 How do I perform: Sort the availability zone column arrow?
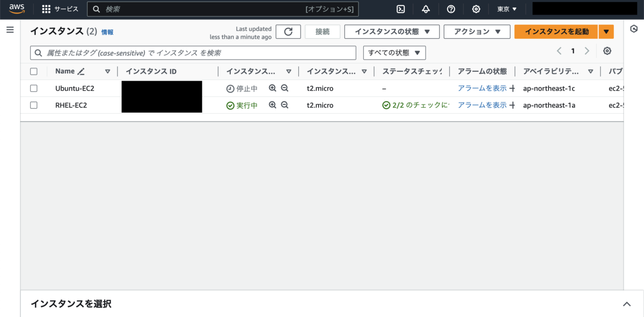click(x=591, y=71)
